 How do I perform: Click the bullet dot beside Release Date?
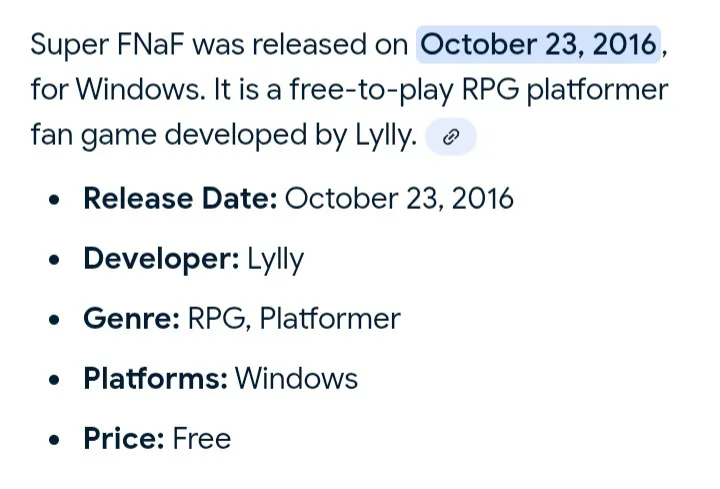pyautogui.click(x=56, y=199)
